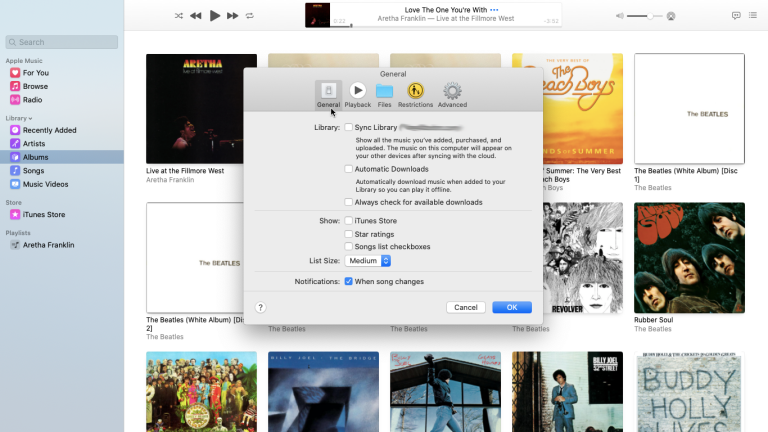Open Artists in sidebar
The height and width of the screenshot is (432, 768).
click(34, 144)
